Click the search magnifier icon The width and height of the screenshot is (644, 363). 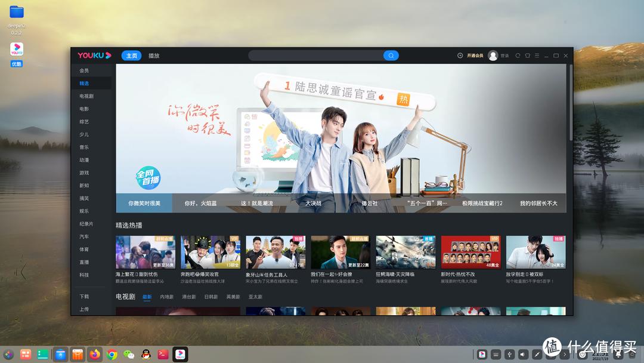click(x=391, y=55)
